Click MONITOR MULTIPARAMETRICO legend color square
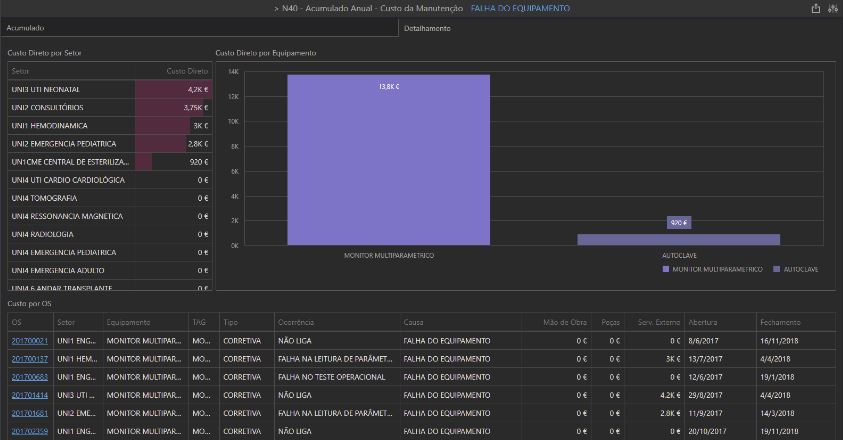Viewport: 843px width, 440px height. click(665, 269)
